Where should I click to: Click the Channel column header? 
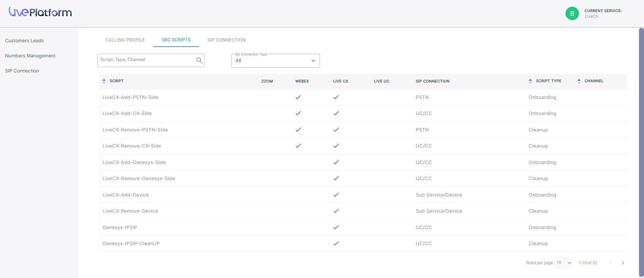[x=594, y=81]
